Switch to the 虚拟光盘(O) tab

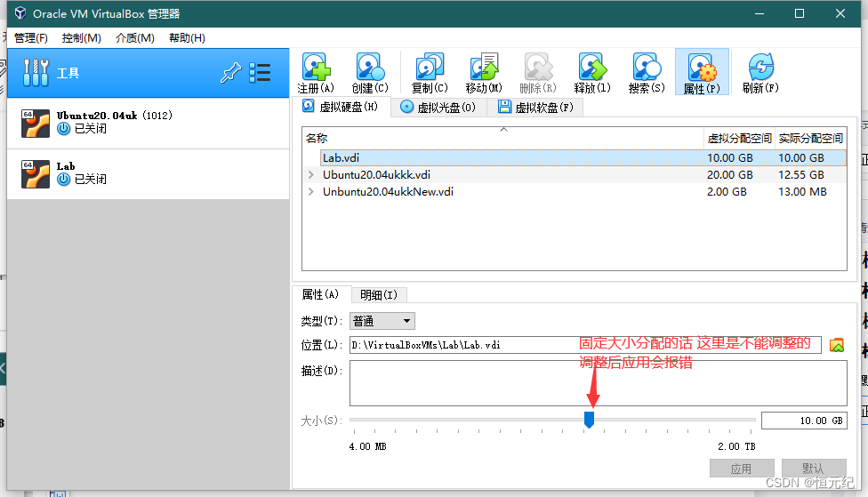438,107
